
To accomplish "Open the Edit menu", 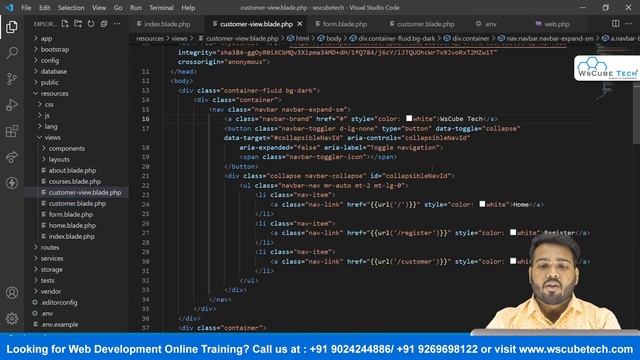I will click(x=44, y=8).
